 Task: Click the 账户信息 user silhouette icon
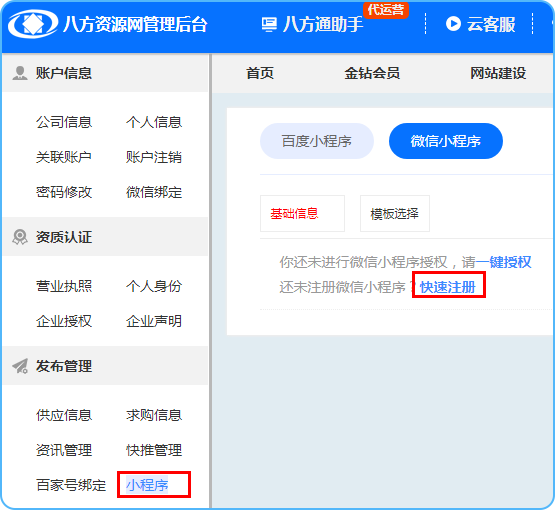pos(20,73)
